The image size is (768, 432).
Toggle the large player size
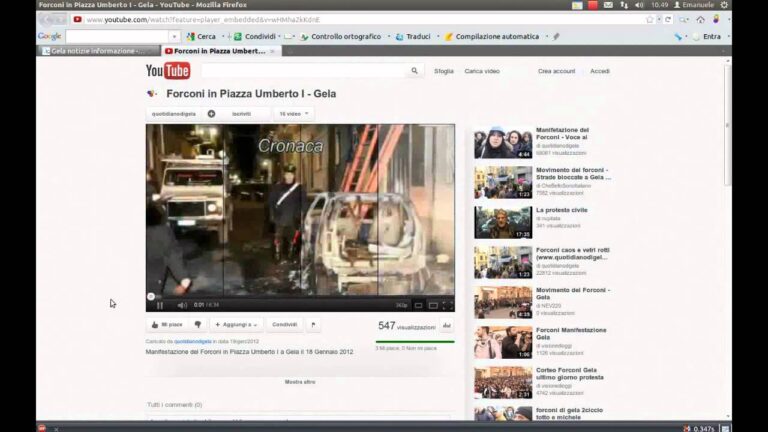(x=433, y=305)
